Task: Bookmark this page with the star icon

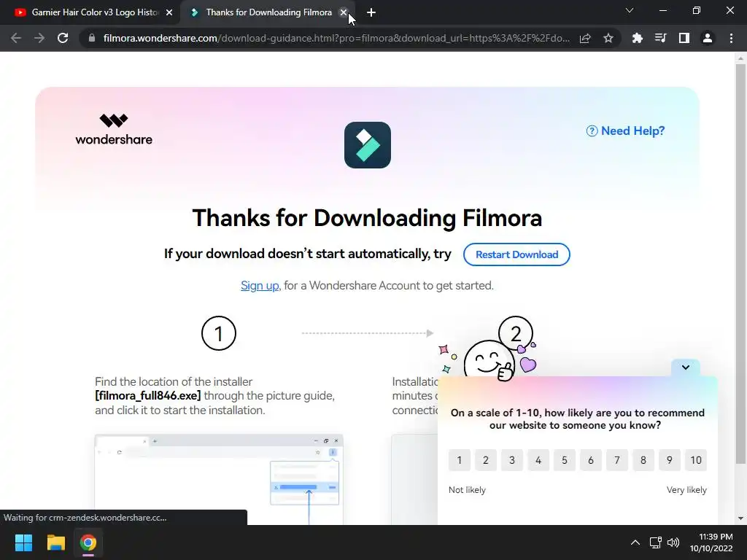Action: [x=608, y=38]
